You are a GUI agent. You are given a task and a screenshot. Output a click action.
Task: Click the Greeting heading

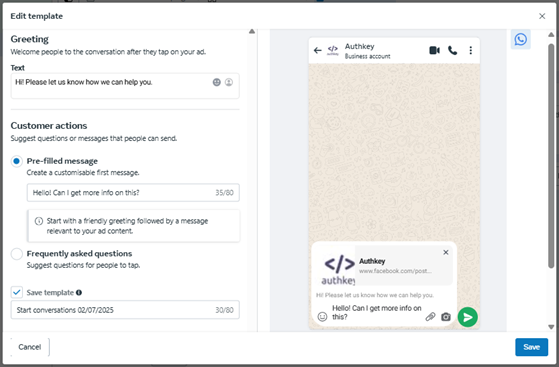pyautogui.click(x=30, y=39)
